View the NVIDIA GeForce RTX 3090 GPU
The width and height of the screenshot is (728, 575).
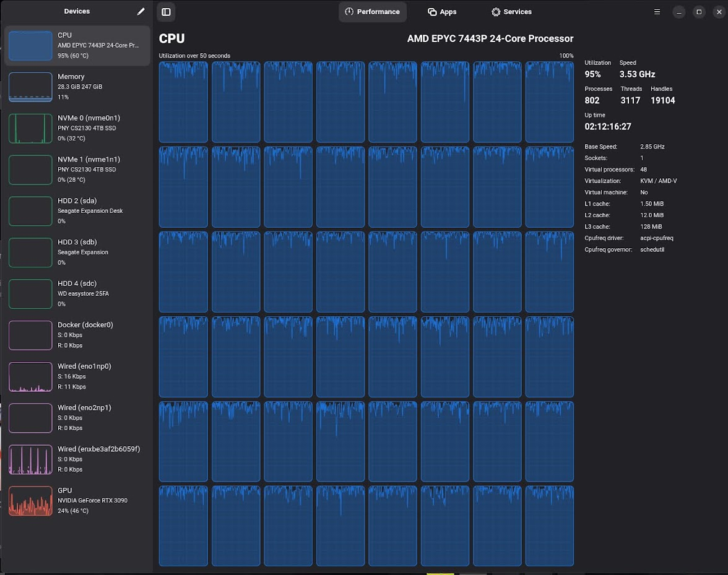[x=77, y=501]
